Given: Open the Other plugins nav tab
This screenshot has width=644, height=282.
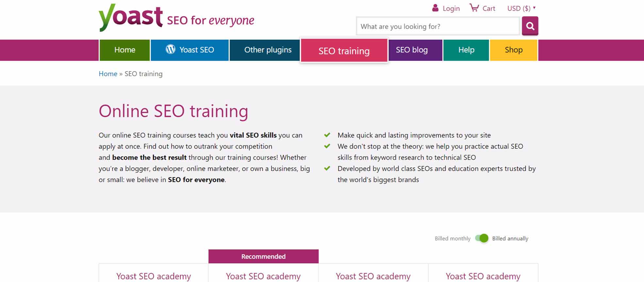Looking at the screenshot, I should (264, 50).
